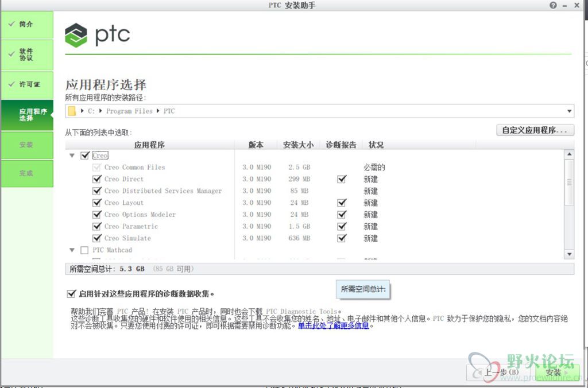Image resolution: width=588 pixels, height=388 pixels.
Task: Click the application list scrollbar thumb
Action: point(569,183)
